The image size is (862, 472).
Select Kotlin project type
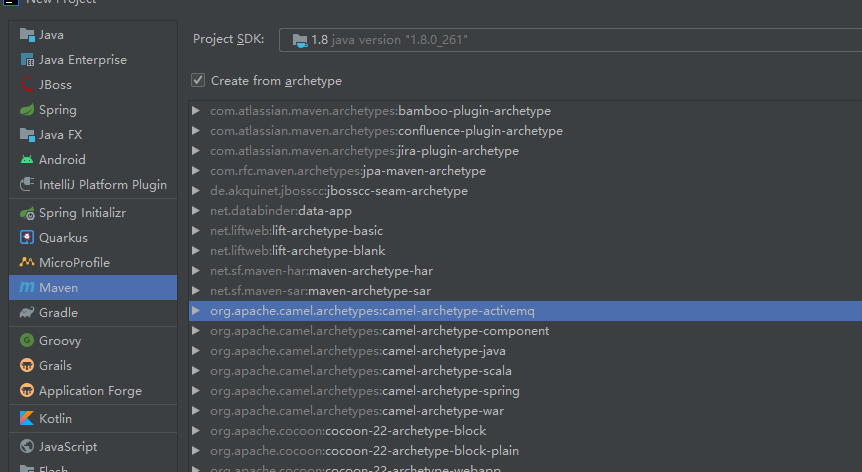tap(93, 418)
